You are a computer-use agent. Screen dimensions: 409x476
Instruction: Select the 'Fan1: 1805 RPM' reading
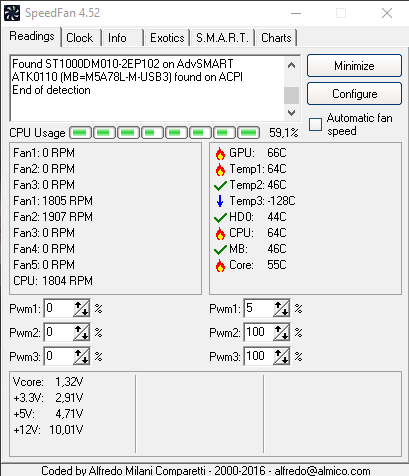click(53, 201)
